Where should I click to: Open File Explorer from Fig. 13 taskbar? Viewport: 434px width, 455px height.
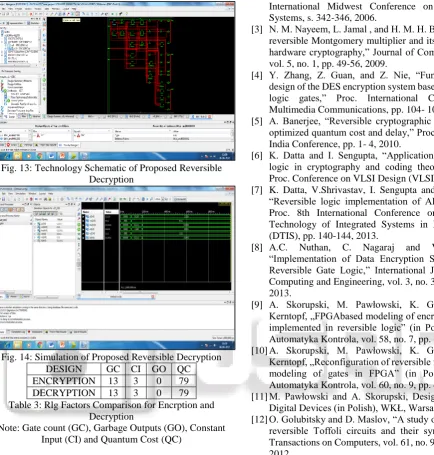[x=17, y=156]
